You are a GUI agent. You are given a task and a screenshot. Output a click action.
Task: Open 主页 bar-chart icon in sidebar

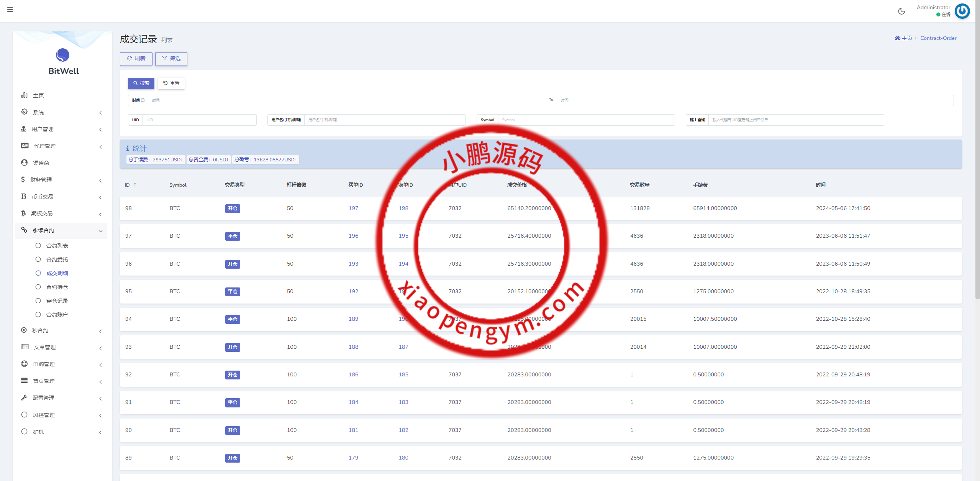tap(25, 95)
